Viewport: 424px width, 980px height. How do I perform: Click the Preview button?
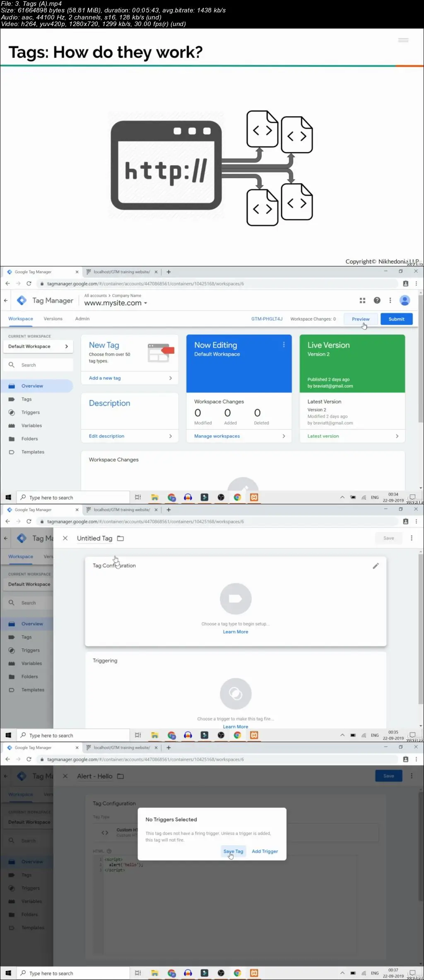tap(361, 319)
